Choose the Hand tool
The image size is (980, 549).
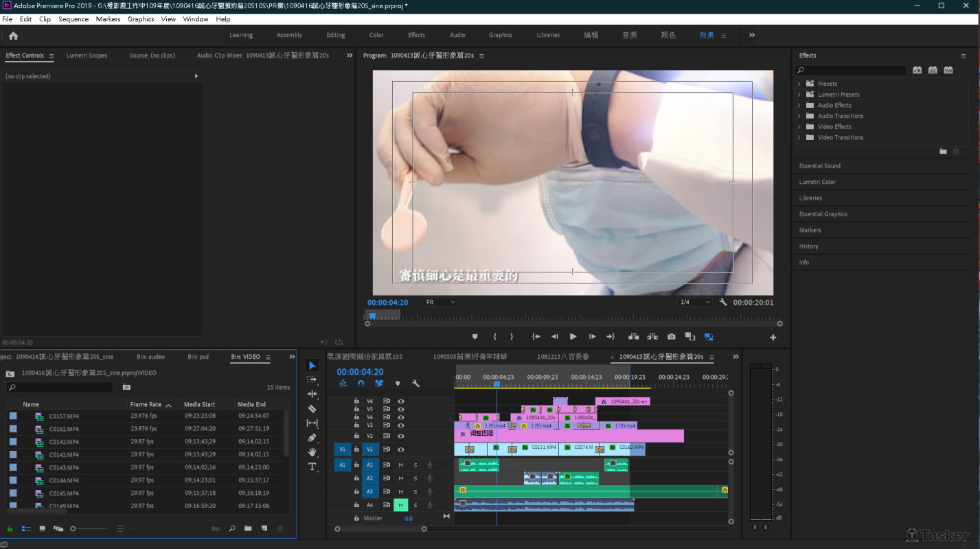click(312, 452)
